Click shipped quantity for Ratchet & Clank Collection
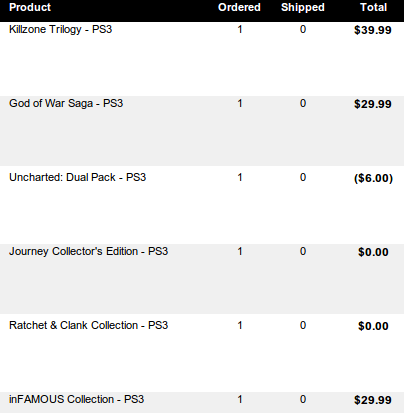Viewport: 404px width, 413px height. click(x=303, y=325)
